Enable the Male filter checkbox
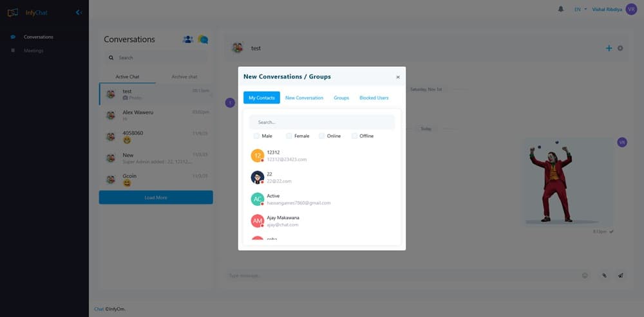Viewport: 644px width, 317px height. click(257, 136)
